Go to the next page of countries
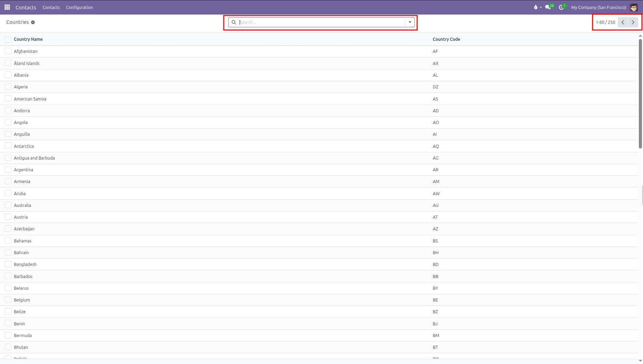The image size is (643, 364). [x=633, y=22]
